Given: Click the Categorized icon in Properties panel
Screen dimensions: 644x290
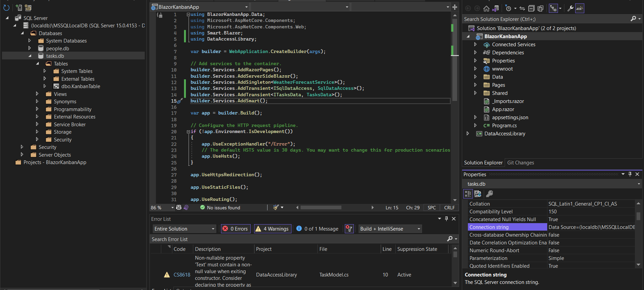Looking at the screenshot, I should click(x=468, y=194).
